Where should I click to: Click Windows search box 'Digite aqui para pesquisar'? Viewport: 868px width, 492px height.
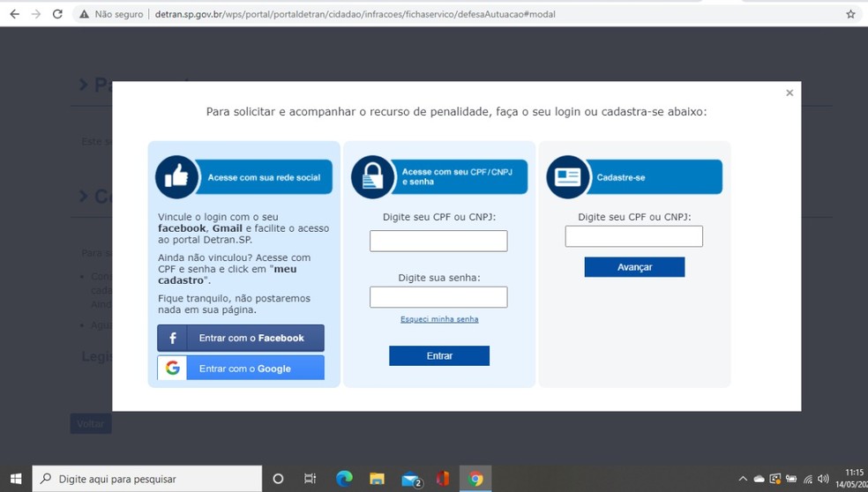click(x=146, y=479)
